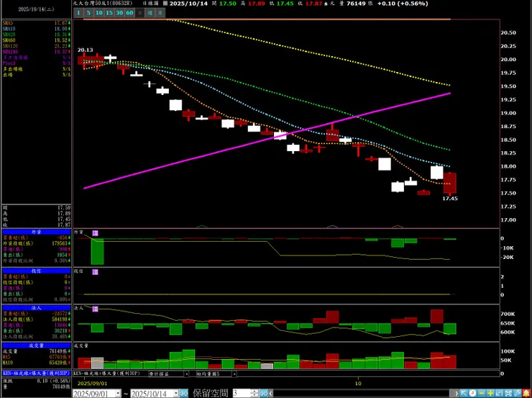Click the MA5 volume value 67763
The height and width of the screenshot is (398, 532).
click(x=58, y=357)
